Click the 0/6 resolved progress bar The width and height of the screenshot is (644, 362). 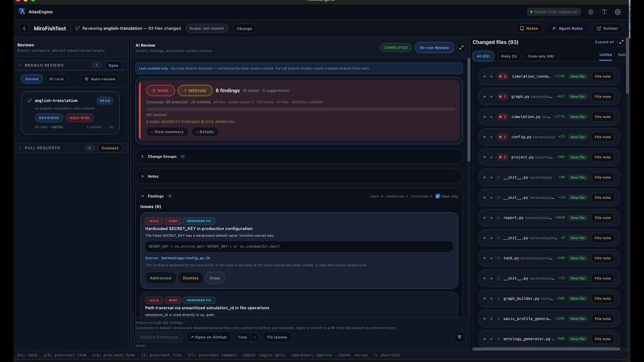click(x=300, y=109)
